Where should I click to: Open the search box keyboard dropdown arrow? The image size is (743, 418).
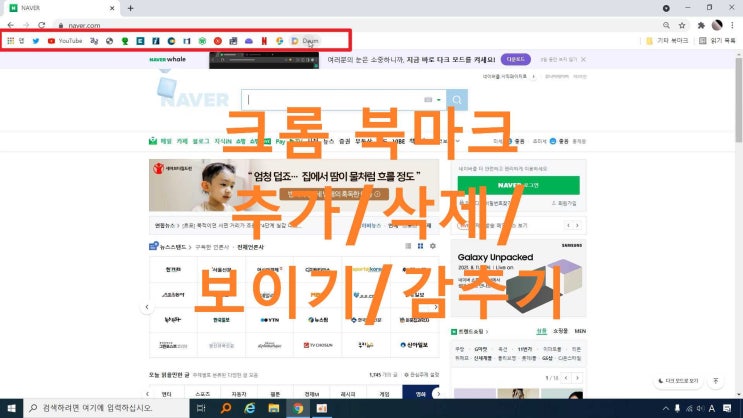(x=439, y=100)
